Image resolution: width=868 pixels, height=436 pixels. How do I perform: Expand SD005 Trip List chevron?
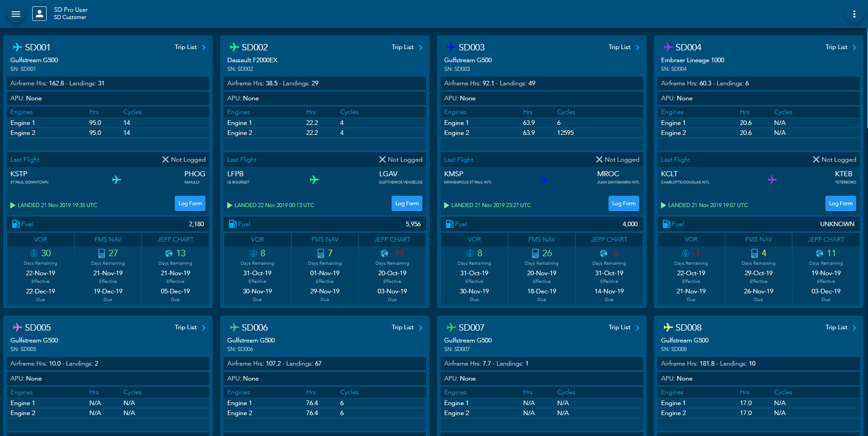[204, 327]
